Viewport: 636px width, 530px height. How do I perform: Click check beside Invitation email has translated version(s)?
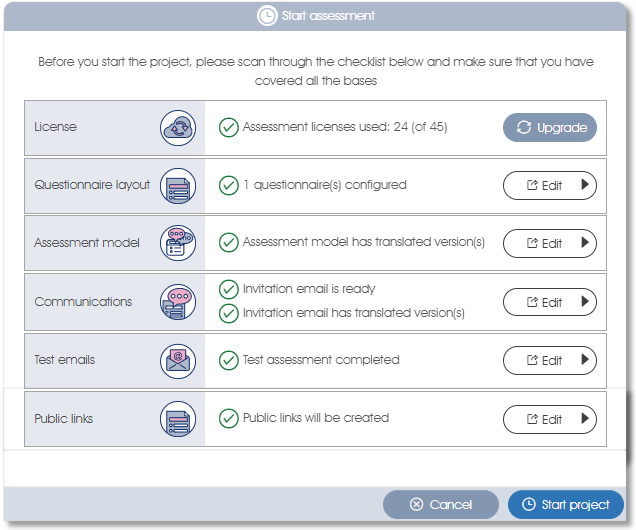[229, 313]
